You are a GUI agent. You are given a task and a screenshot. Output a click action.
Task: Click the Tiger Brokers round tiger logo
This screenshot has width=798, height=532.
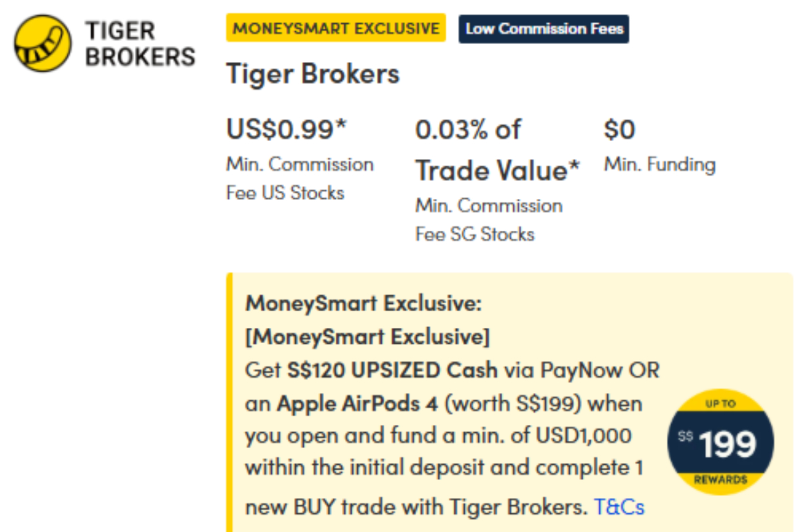pos(43,43)
